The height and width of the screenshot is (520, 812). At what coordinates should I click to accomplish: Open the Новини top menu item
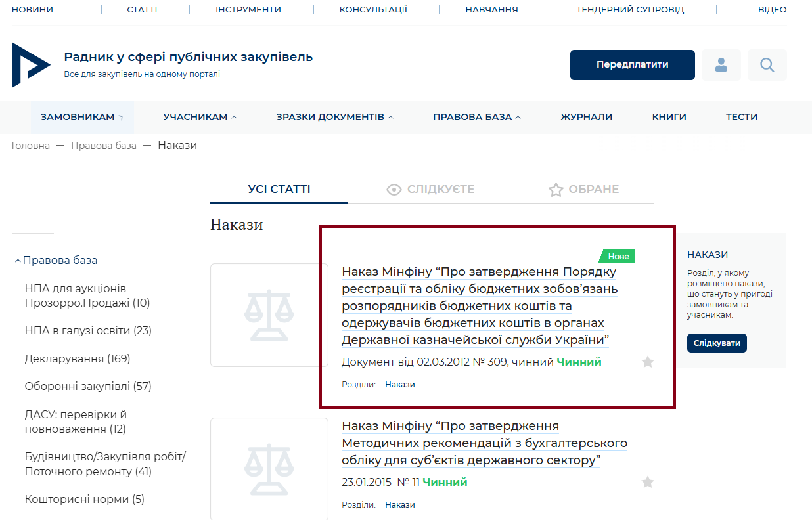tap(32, 10)
